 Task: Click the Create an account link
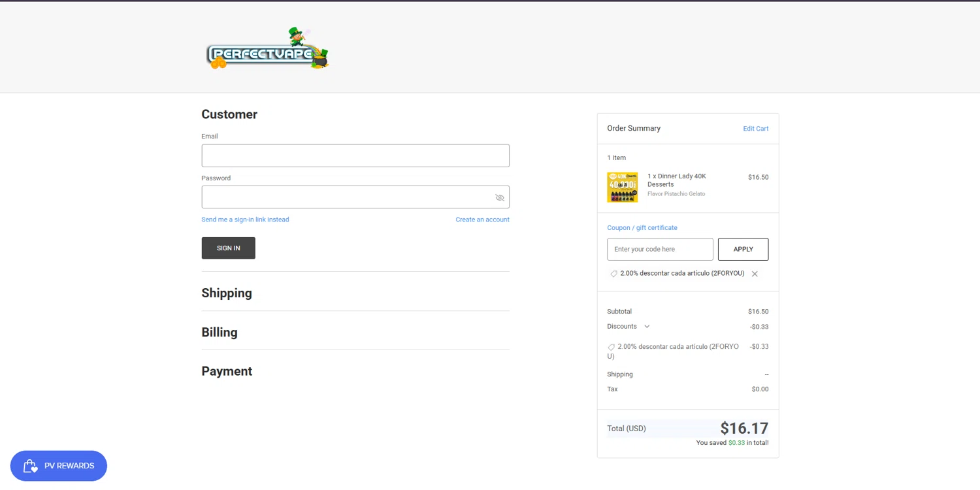click(482, 220)
